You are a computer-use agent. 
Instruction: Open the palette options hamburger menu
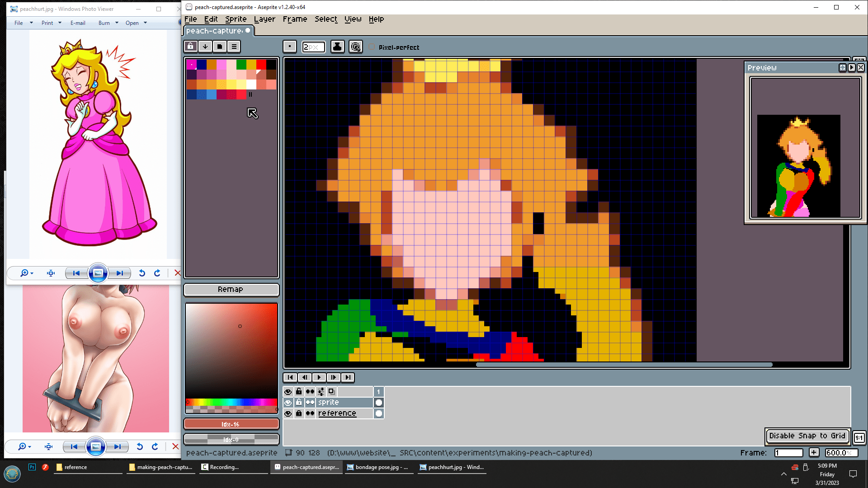(x=234, y=47)
